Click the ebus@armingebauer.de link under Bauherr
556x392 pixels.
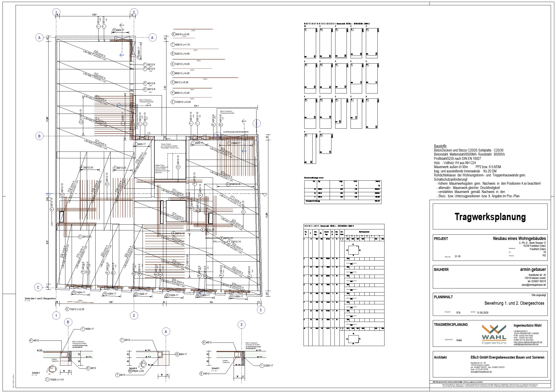[x=533, y=285]
